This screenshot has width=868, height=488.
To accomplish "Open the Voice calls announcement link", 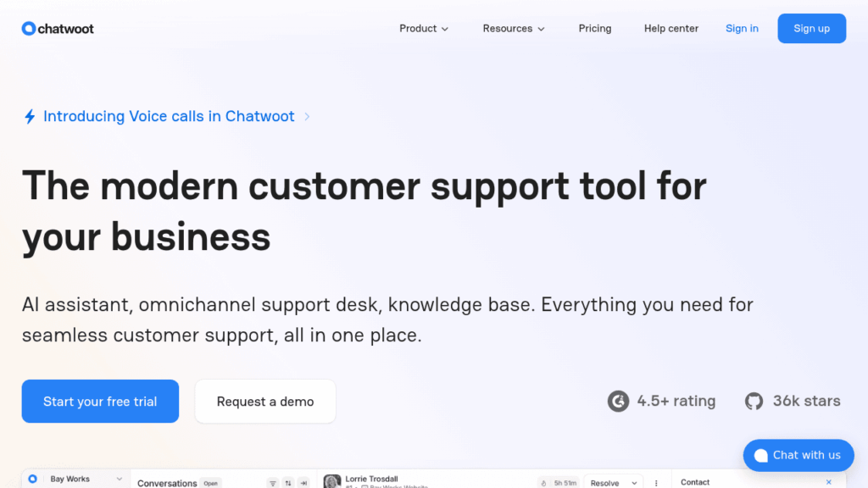I will point(169,116).
